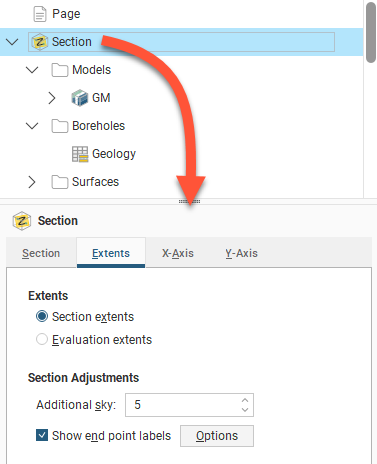Open the end point labels Options button

click(x=217, y=436)
